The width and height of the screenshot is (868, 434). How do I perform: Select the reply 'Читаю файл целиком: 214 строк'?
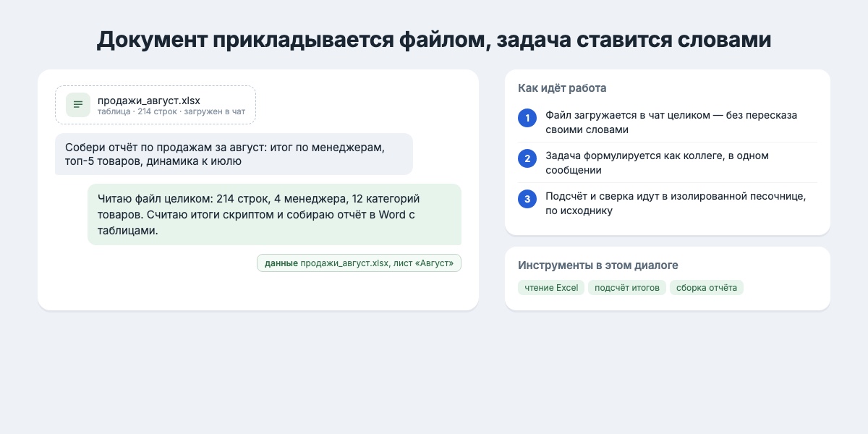coord(274,214)
